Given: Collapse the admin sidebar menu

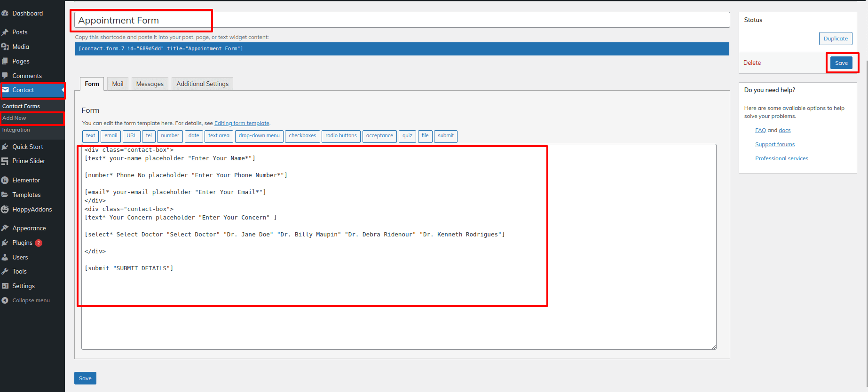Looking at the screenshot, I should pos(26,301).
